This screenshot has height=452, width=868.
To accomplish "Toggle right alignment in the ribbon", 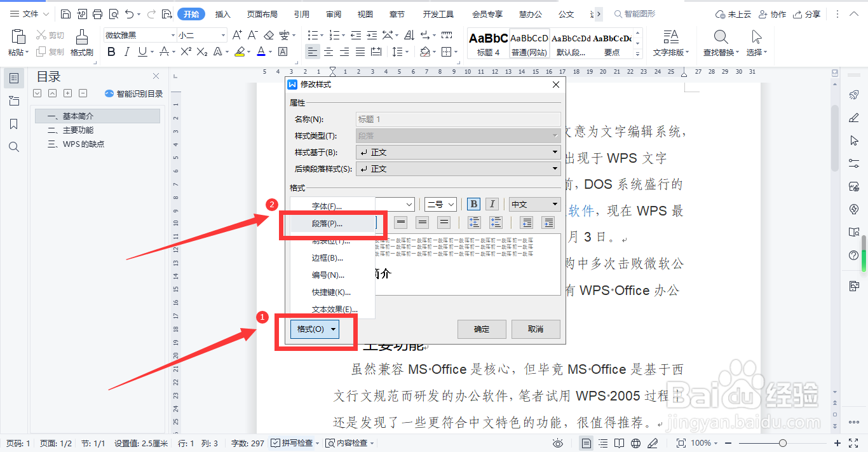I will click(x=344, y=51).
